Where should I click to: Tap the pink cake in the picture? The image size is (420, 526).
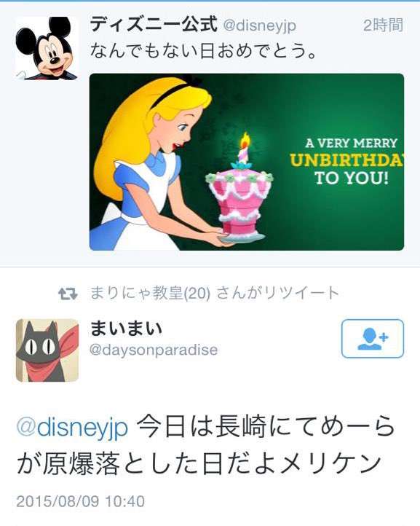239,198
